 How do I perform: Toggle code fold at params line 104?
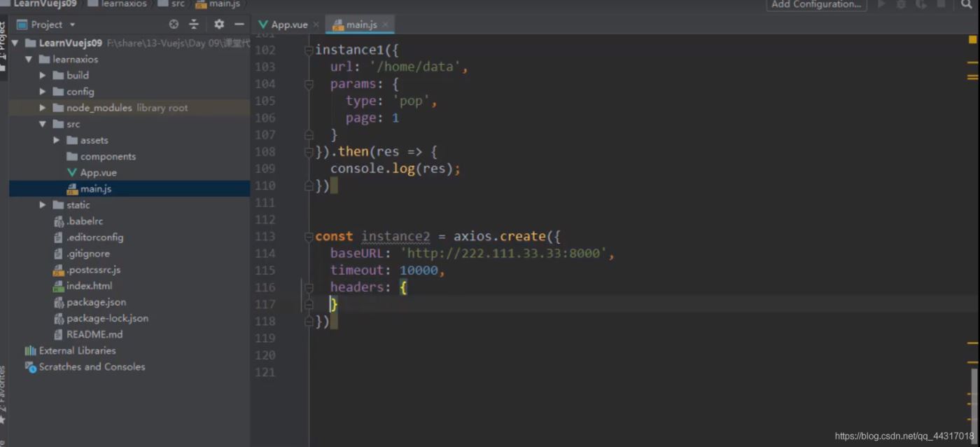309,84
